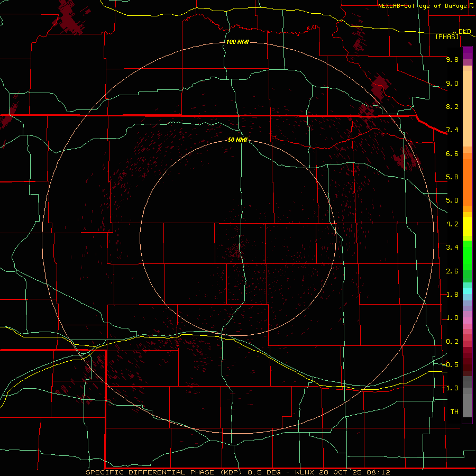Click the pink segment beside the 1.0 mark
The image size is (476, 476).
tap(467, 321)
